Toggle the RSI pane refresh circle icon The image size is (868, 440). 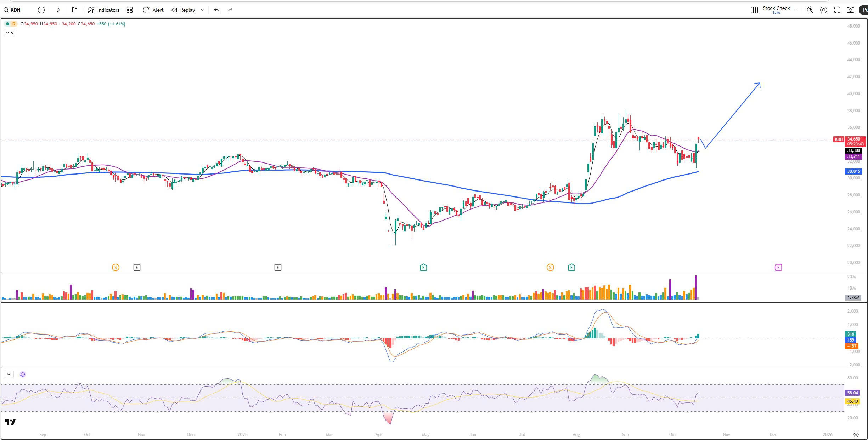[x=23, y=375]
